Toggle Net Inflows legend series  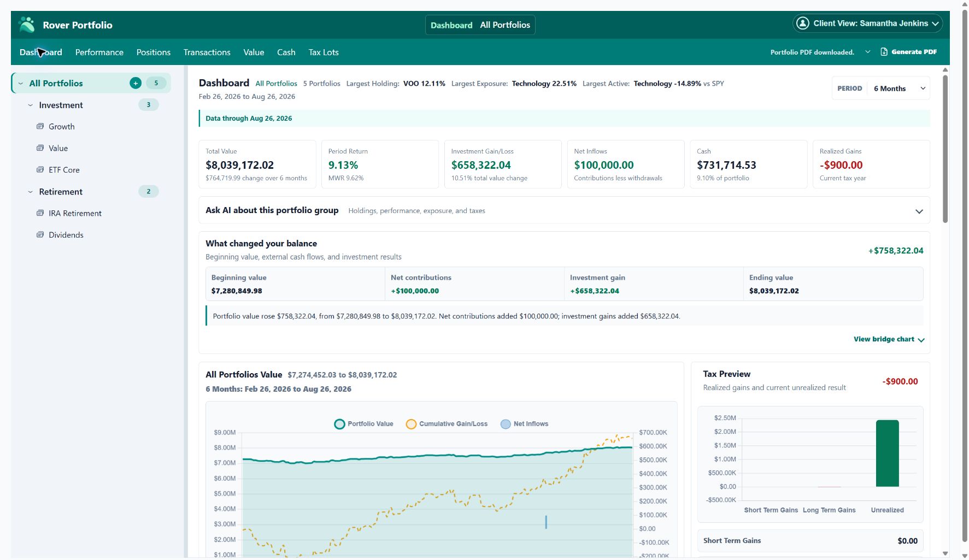525,424
